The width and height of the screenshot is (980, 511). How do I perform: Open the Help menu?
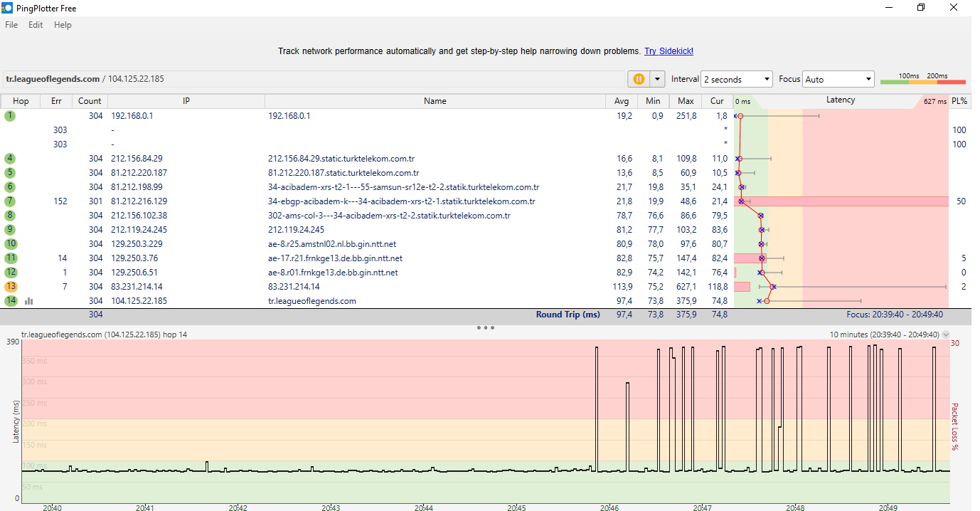pos(63,25)
